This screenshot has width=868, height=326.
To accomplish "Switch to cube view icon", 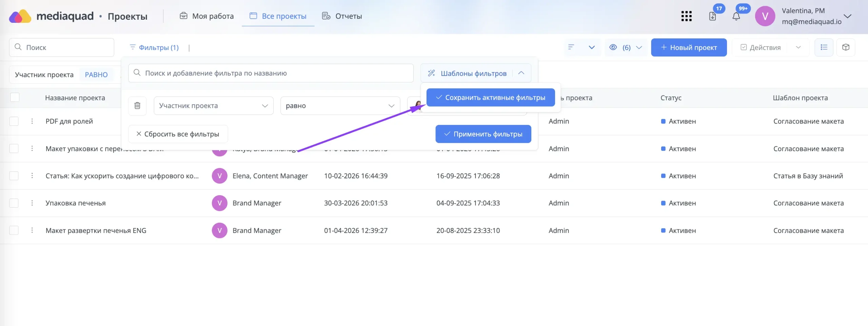I will coord(846,47).
